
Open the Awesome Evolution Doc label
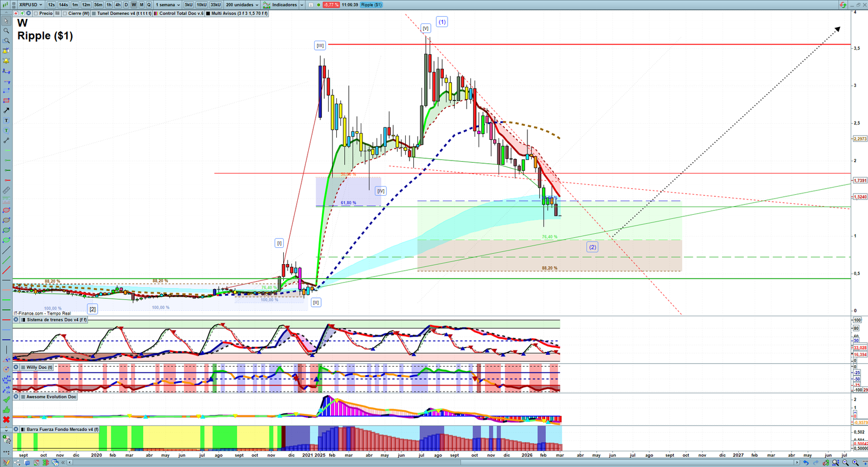click(52, 397)
